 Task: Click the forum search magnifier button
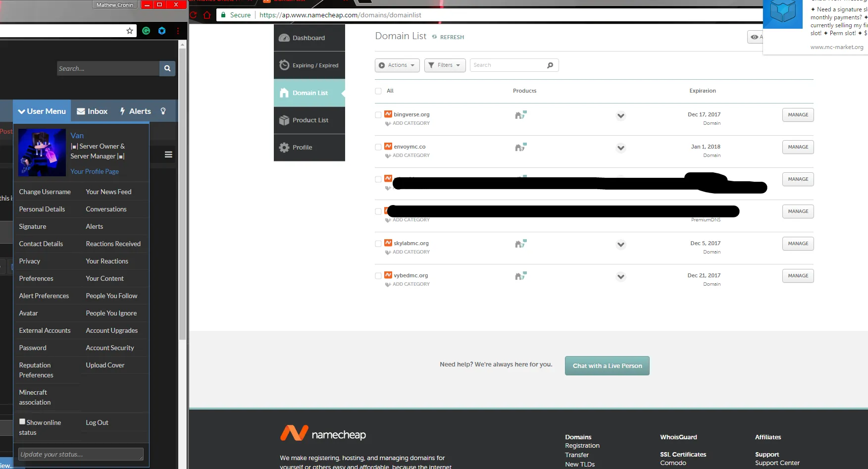coord(167,68)
